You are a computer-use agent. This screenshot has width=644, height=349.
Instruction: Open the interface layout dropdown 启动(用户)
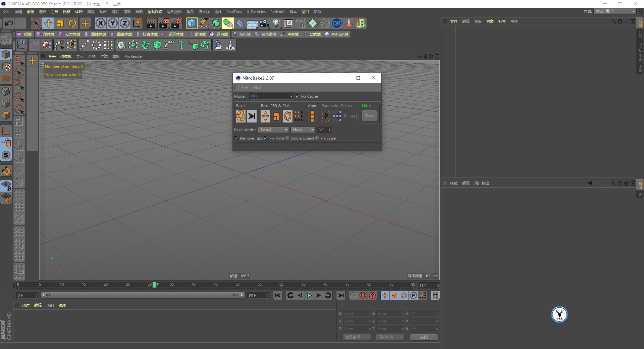coord(615,11)
